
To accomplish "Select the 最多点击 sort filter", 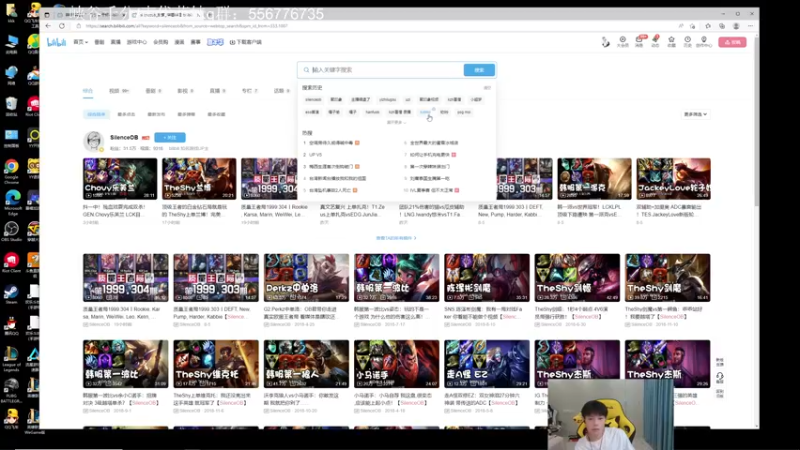I will click(126, 114).
